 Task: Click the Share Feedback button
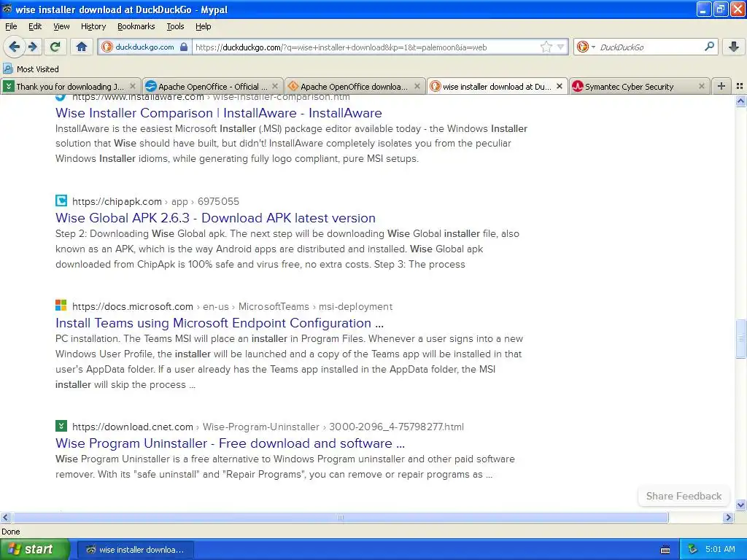684,496
